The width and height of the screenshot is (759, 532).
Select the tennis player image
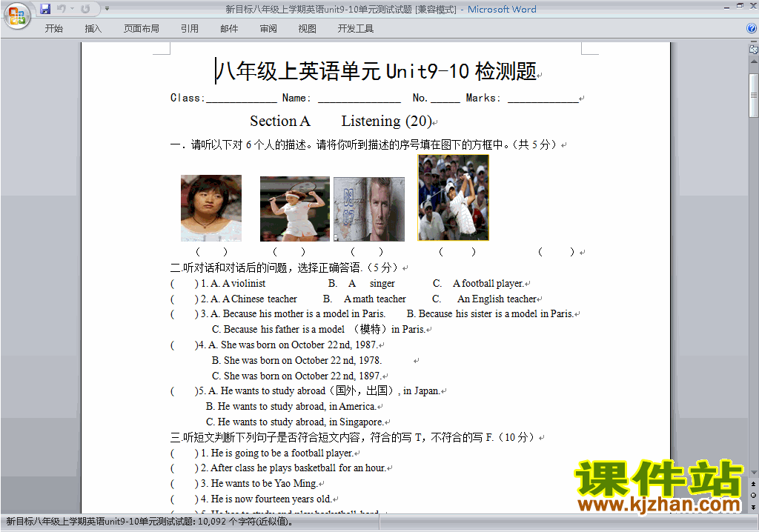coord(295,209)
